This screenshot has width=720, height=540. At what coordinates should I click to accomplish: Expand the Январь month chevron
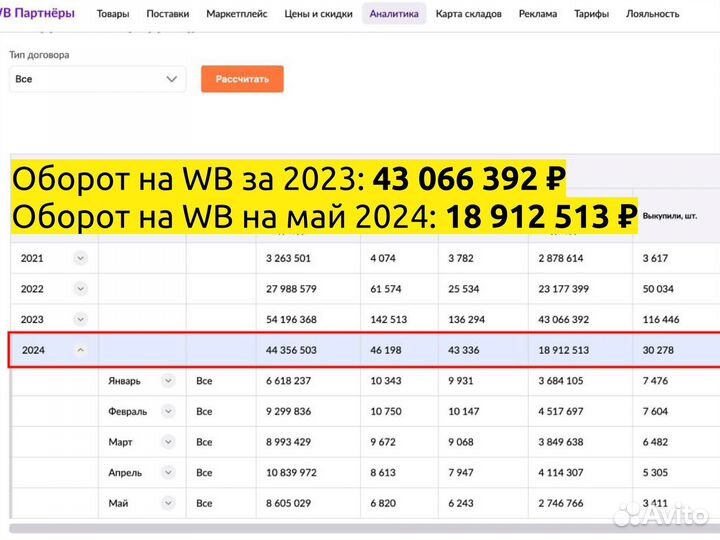[168, 381]
